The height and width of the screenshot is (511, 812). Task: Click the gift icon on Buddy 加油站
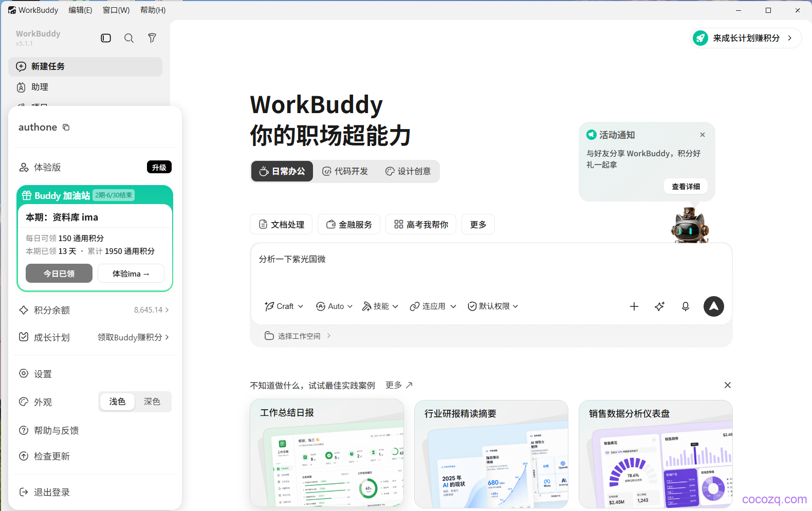pos(27,195)
